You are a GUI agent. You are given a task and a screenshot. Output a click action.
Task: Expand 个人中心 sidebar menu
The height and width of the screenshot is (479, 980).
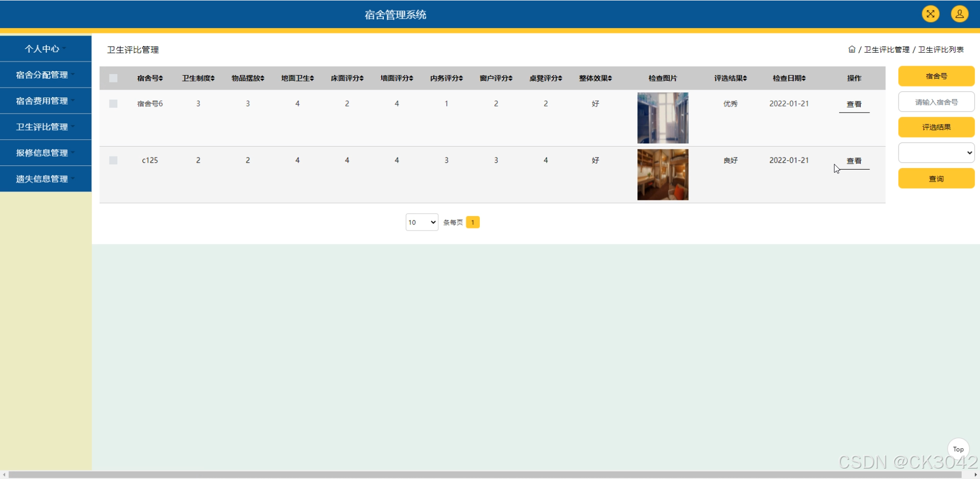[46, 49]
